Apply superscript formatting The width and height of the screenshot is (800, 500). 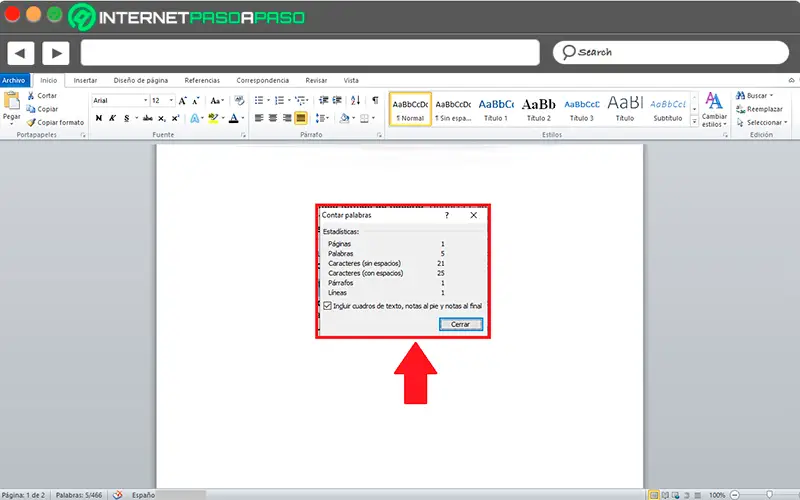[175, 118]
